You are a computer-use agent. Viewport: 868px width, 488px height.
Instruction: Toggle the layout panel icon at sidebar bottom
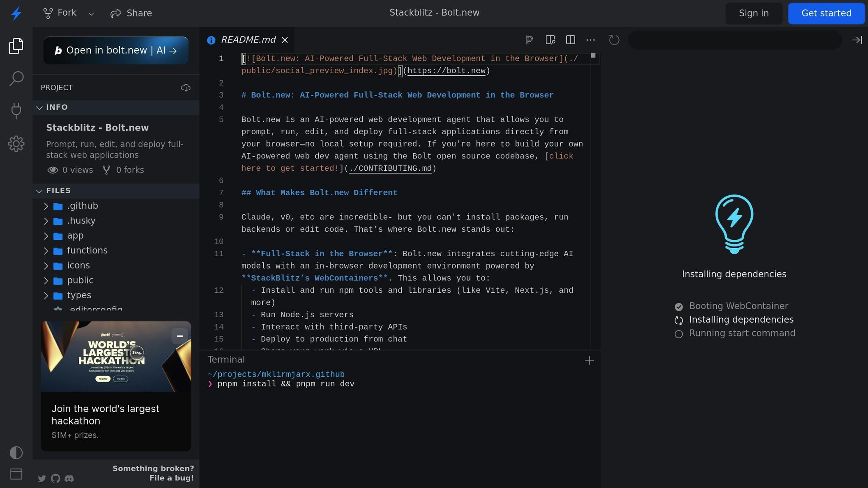tap(16, 474)
